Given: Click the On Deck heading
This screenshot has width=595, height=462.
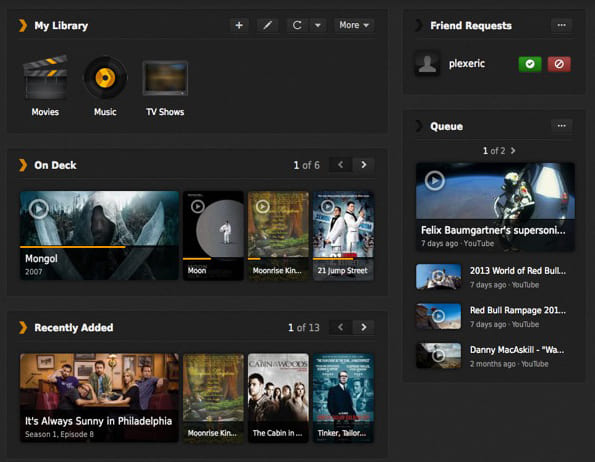Looking at the screenshot, I should (x=55, y=165).
